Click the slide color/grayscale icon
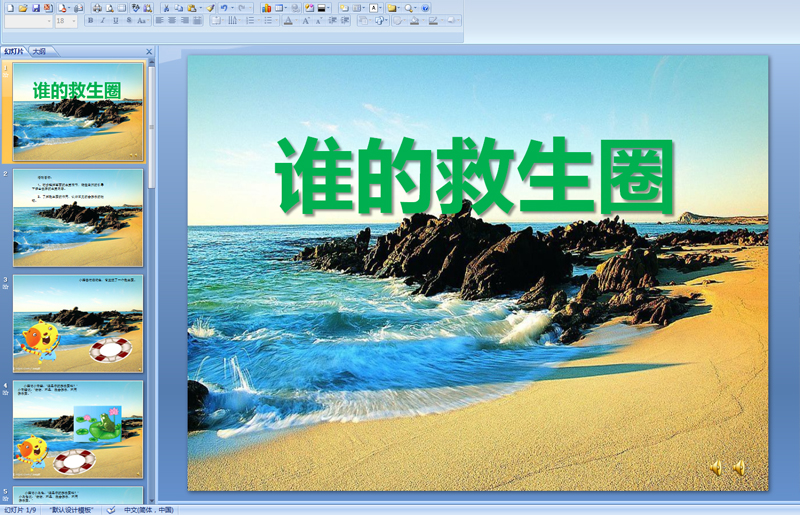This screenshot has height=515, width=800. pyautogui.click(x=321, y=8)
